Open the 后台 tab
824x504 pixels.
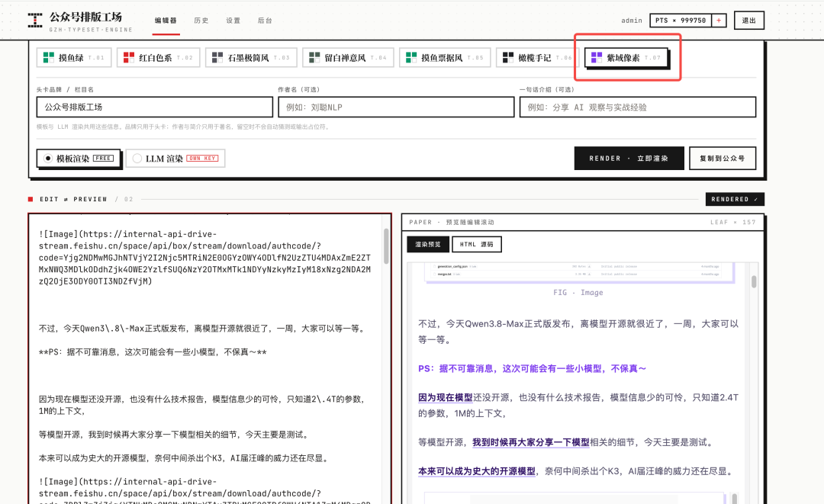[265, 21]
